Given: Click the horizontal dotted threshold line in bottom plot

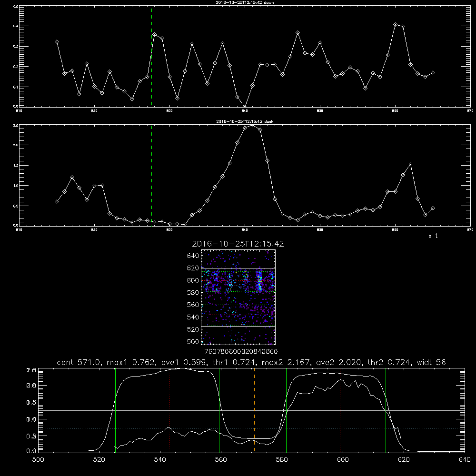Looking at the screenshot, I should pos(251,428).
